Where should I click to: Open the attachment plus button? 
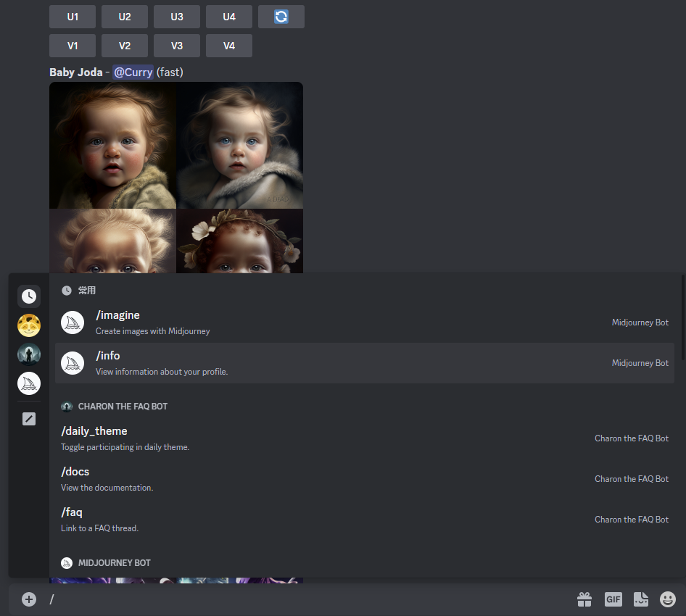pyautogui.click(x=29, y=599)
